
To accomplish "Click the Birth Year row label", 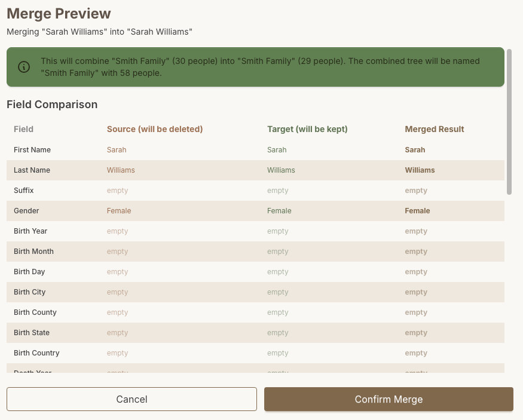I will (x=30, y=231).
